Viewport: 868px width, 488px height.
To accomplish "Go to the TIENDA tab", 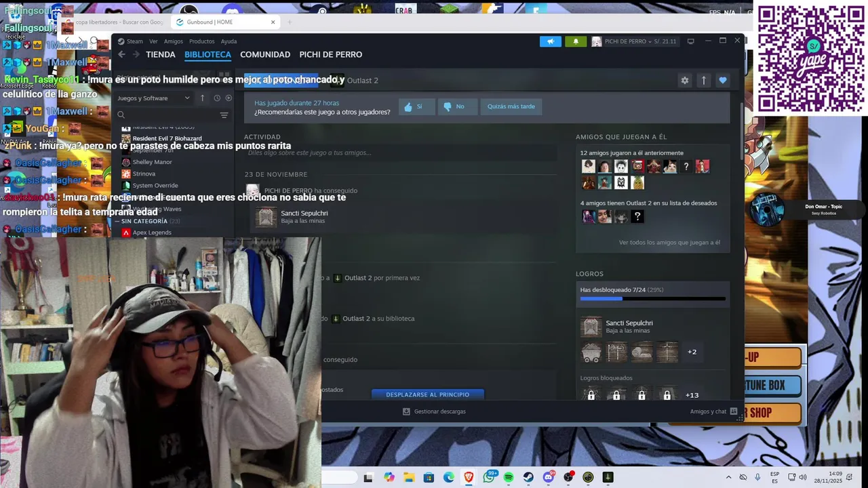I will click(161, 55).
